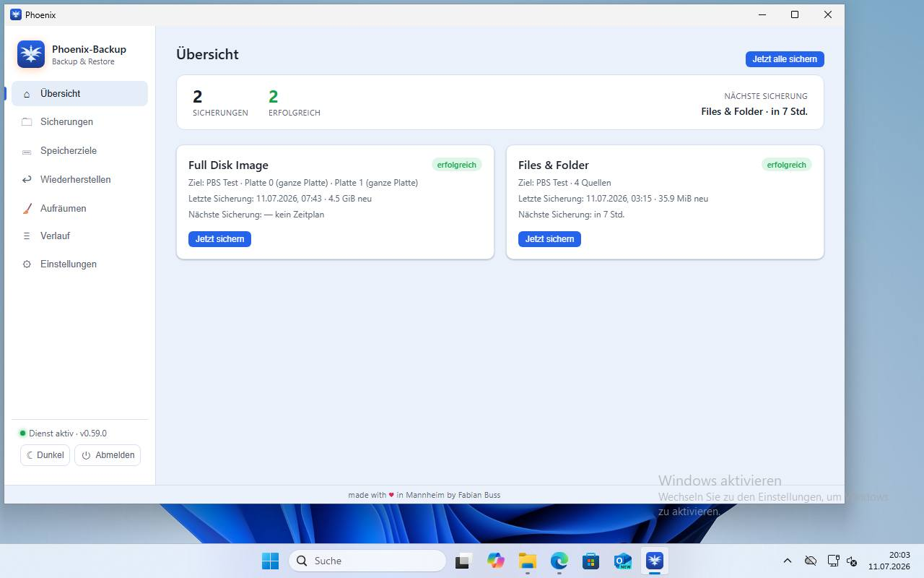
Task: Open the Windows Start menu
Action: (x=271, y=561)
